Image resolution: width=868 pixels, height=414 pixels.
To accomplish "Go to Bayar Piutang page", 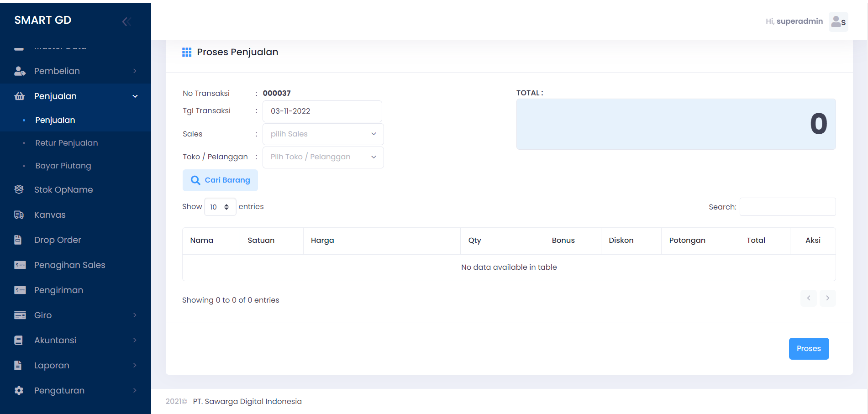I will [63, 166].
